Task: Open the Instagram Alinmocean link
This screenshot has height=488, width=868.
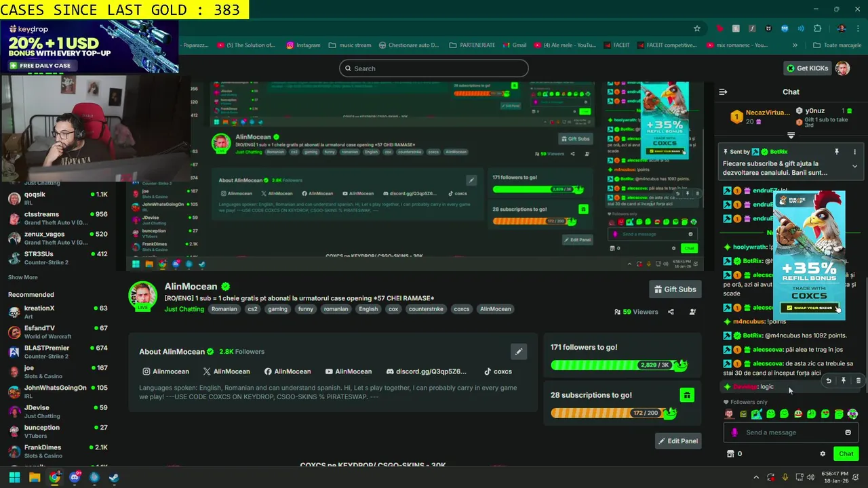Action: (165, 371)
